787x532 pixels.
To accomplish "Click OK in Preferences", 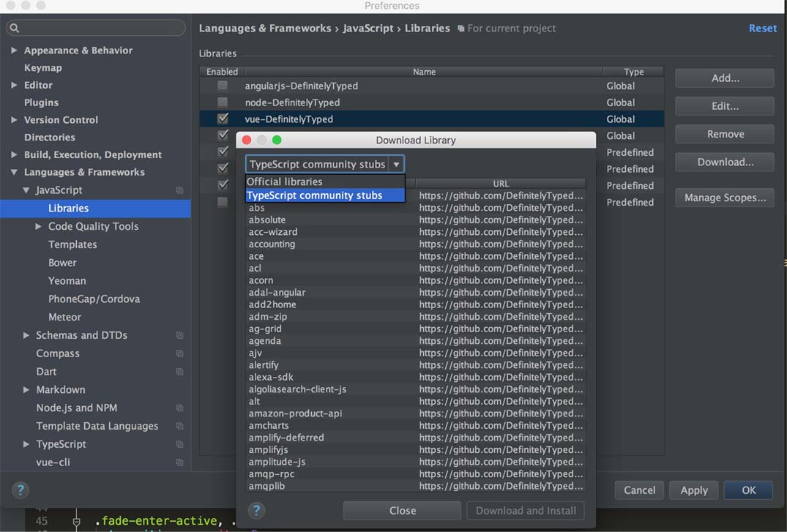I will pyautogui.click(x=748, y=490).
